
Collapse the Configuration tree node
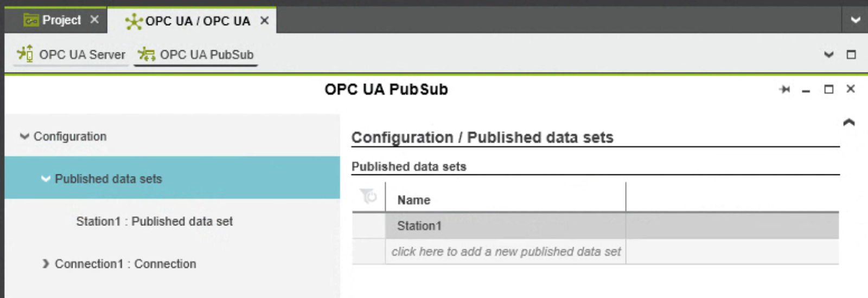tap(24, 137)
